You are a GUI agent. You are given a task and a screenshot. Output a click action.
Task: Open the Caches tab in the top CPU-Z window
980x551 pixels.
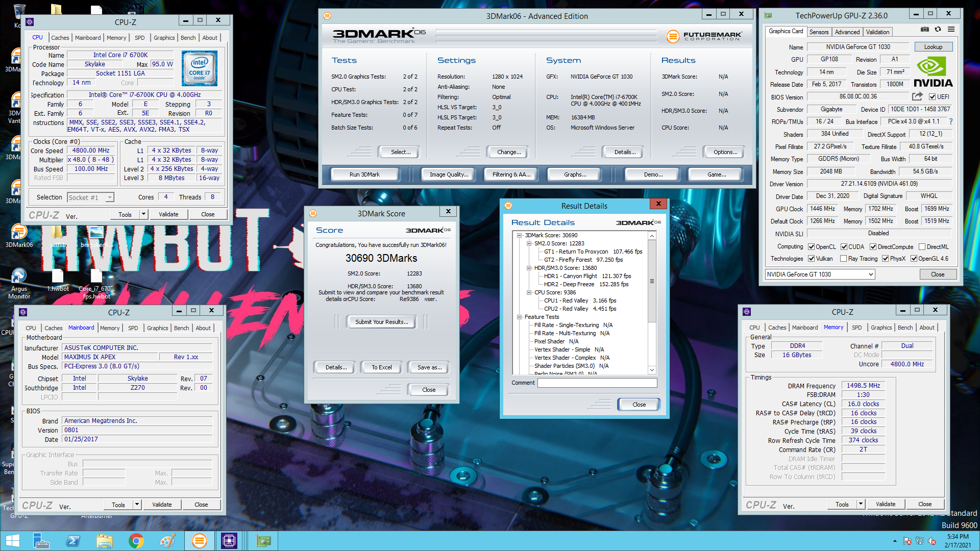(60, 38)
